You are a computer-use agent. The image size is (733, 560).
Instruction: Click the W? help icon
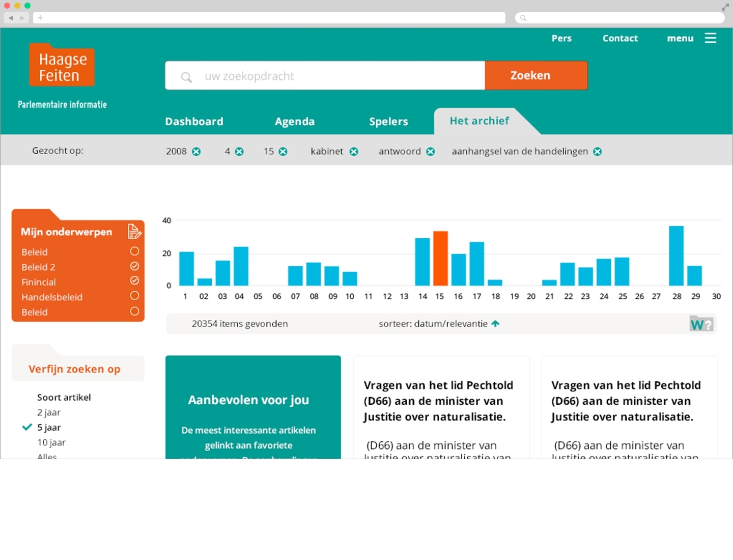pyautogui.click(x=701, y=324)
